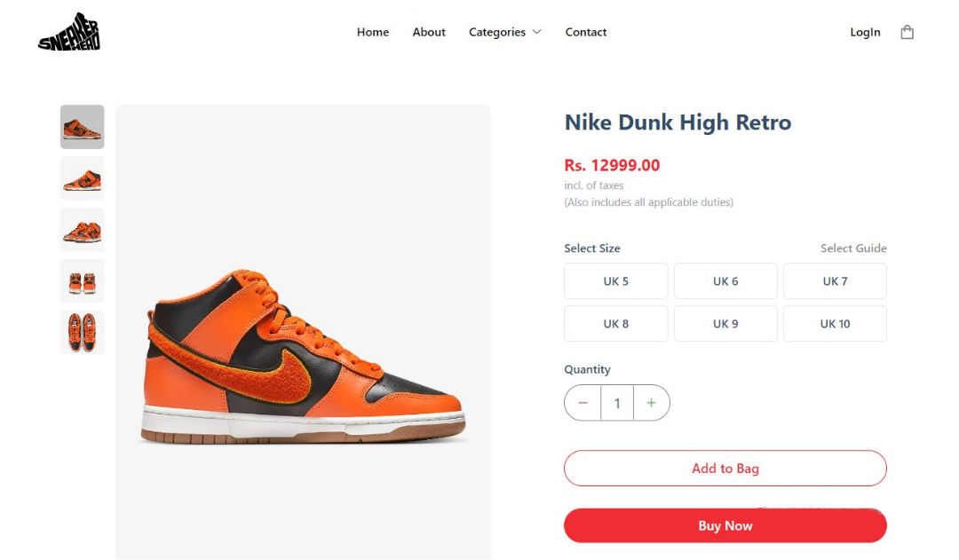View the bottom sole thumbnail
Viewport: 959px width, 560px height.
click(82, 332)
